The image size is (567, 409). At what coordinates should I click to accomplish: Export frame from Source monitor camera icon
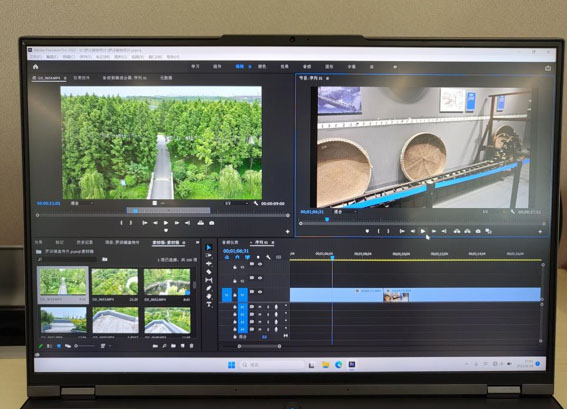click(212, 223)
